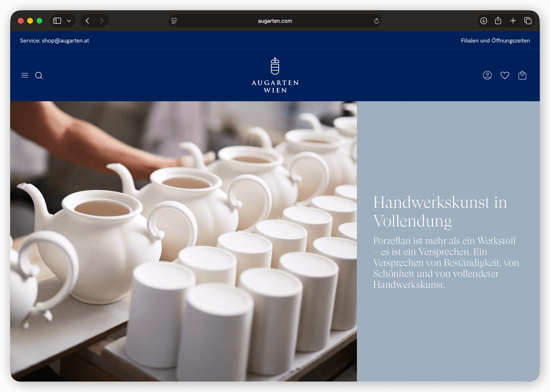The width and height of the screenshot is (550, 392).
Task: Open a new browser tab
Action: click(x=513, y=21)
